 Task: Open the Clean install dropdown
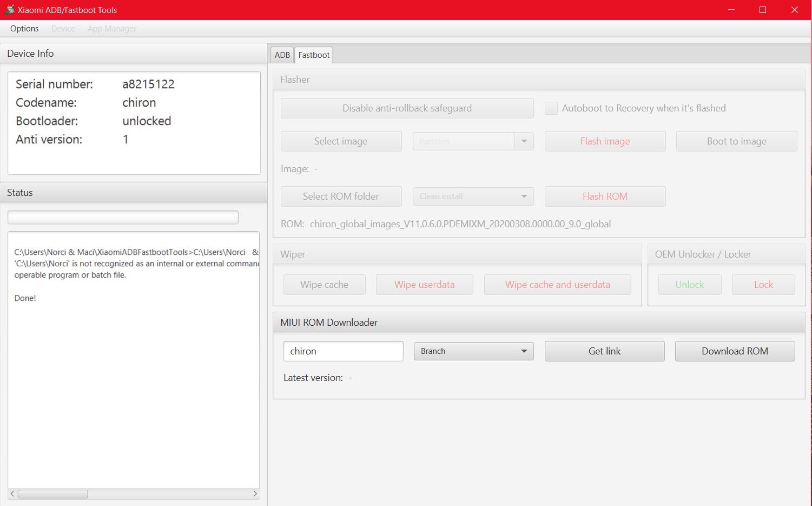tap(473, 196)
